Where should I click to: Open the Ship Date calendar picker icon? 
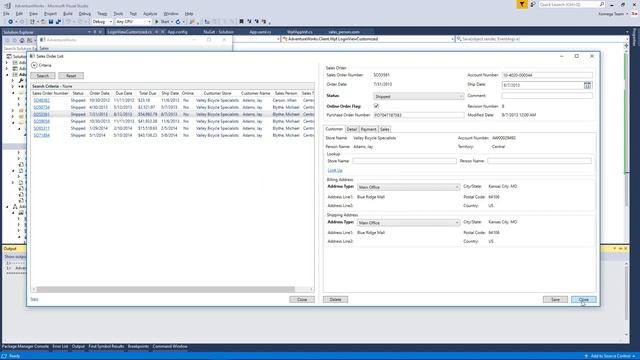click(587, 85)
